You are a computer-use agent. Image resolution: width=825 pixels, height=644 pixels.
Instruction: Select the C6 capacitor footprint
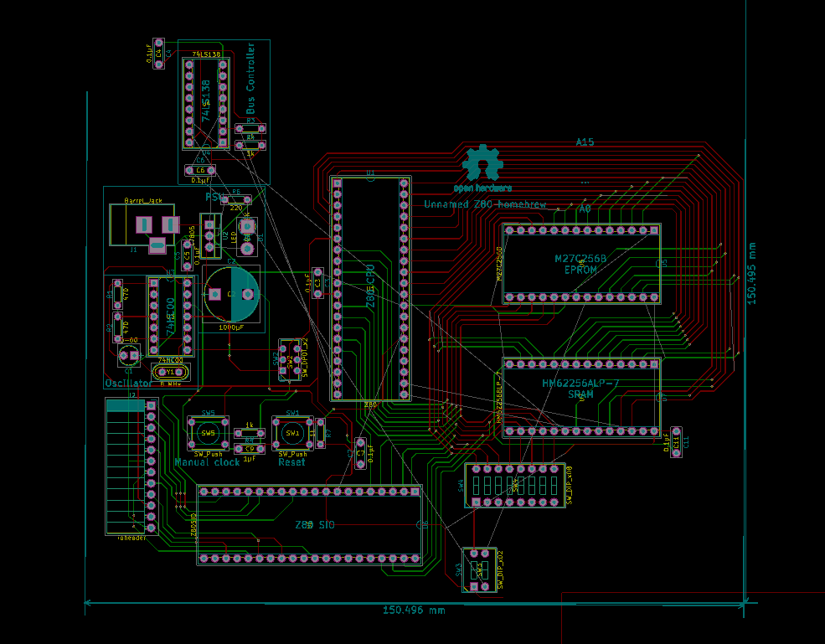pyautogui.click(x=200, y=171)
